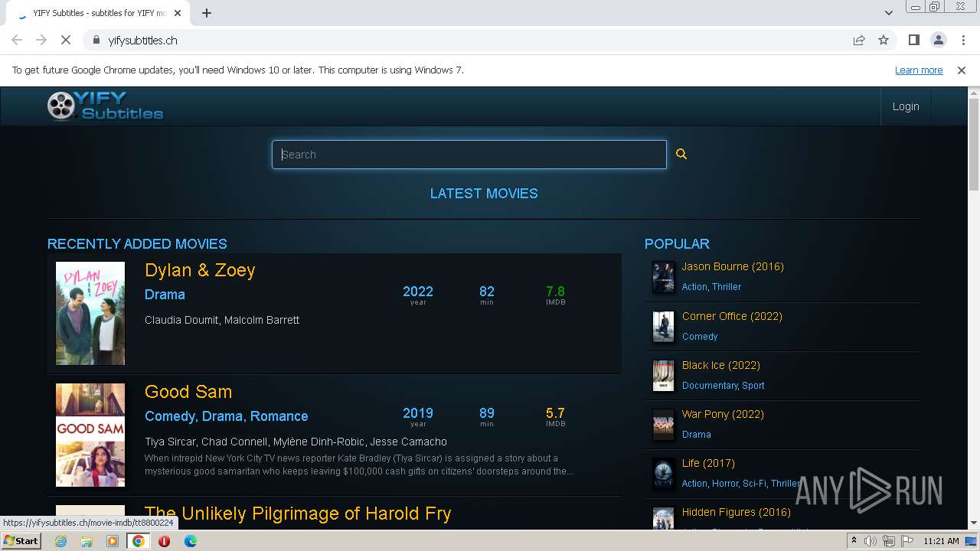Open Windows Explorer folder in taskbar
The height and width of the screenshot is (551, 980).
click(x=87, y=541)
